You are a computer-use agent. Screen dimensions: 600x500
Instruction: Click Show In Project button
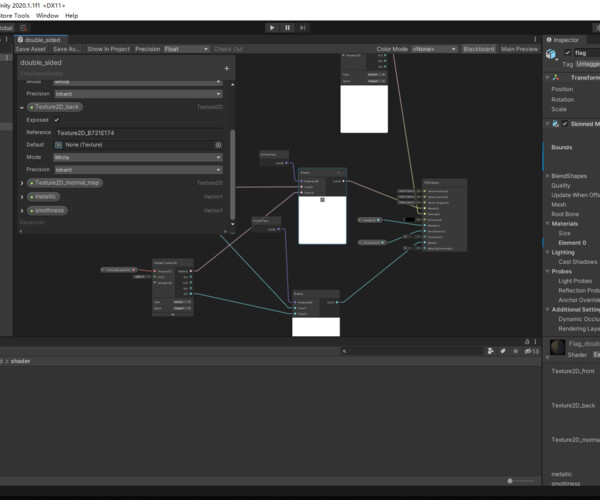pos(109,49)
